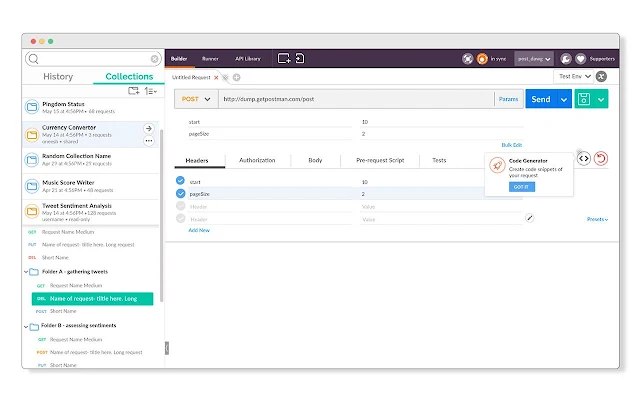Image resolution: width=640 pixels, height=400 pixels.
Task: Clear the sidebar search field
Action: click(154, 59)
